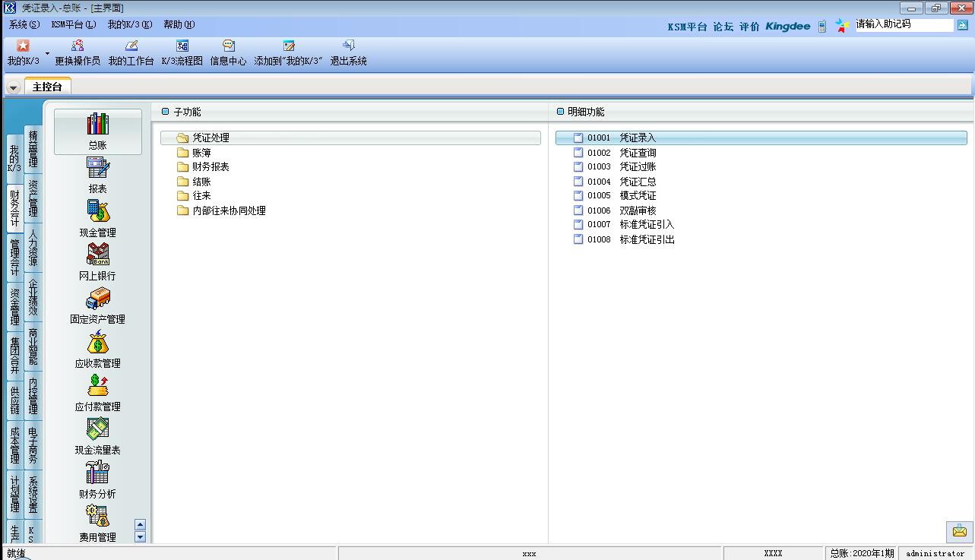Switch to the 管理会计 side tab
Image resolution: width=975 pixels, height=560 pixels.
point(14,258)
